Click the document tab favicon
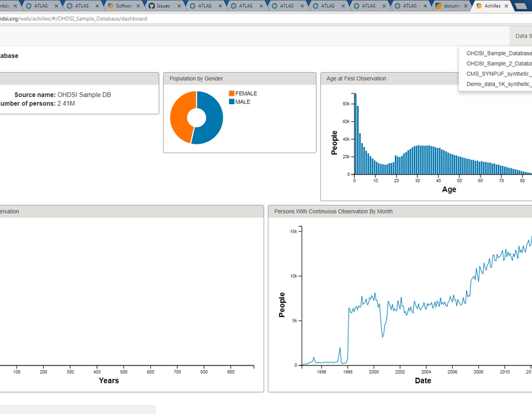532x414 pixels. [x=439, y=6]
